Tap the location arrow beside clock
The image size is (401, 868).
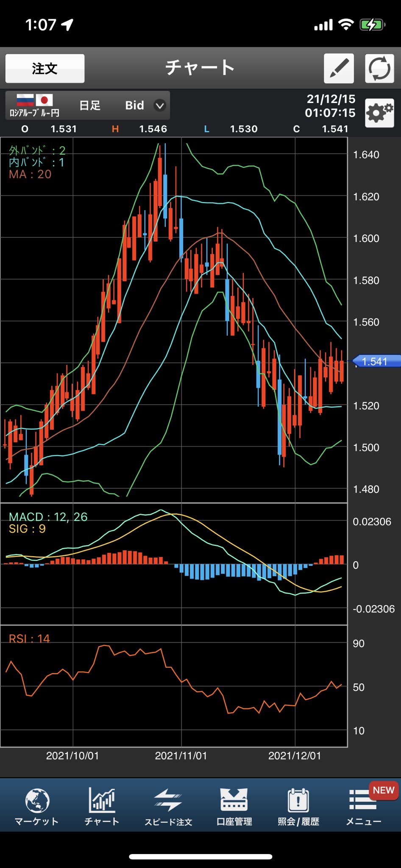(67, 25)
